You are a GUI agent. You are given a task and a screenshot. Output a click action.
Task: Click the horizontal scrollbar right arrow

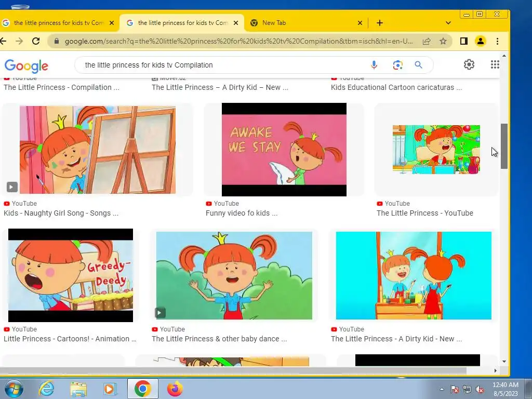[495, 370]
